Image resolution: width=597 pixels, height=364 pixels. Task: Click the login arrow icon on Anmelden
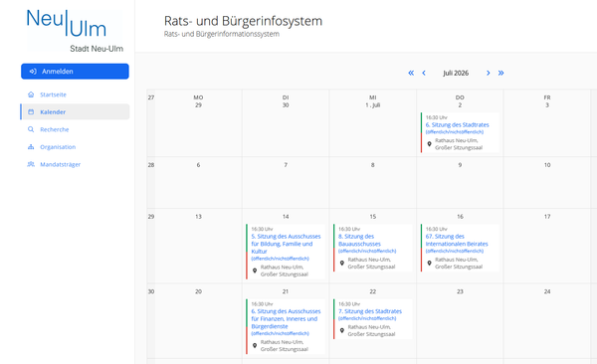tap(33, 72)
